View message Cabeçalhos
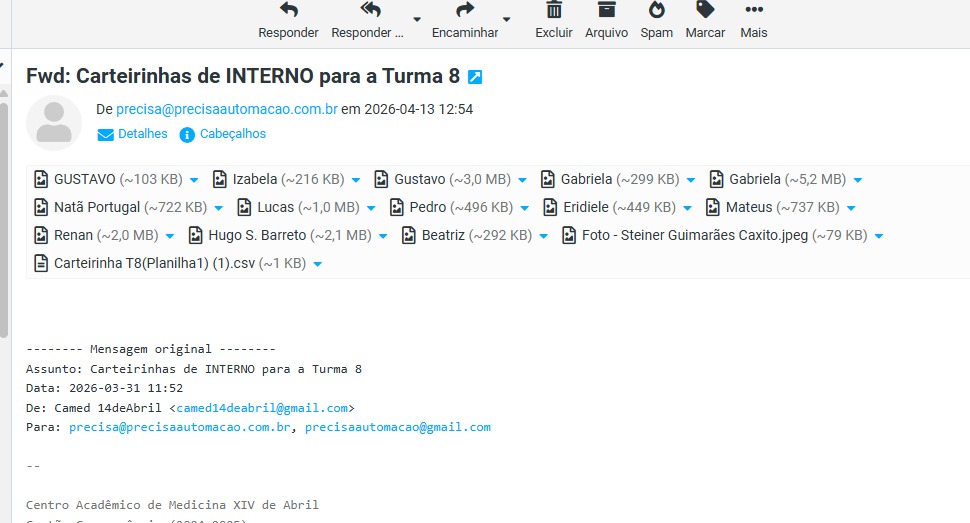This screenshot has width=970, height=523. [223, 134]
